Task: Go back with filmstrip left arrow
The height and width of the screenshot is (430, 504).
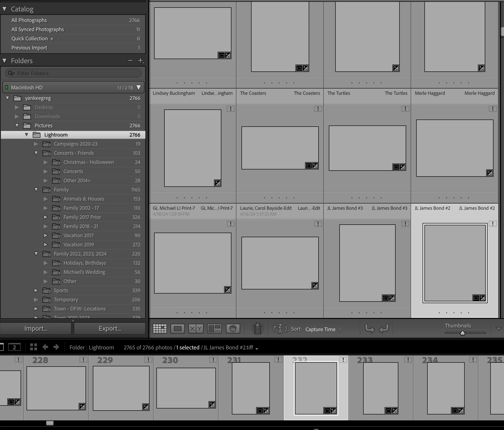Action: (45, 347)
